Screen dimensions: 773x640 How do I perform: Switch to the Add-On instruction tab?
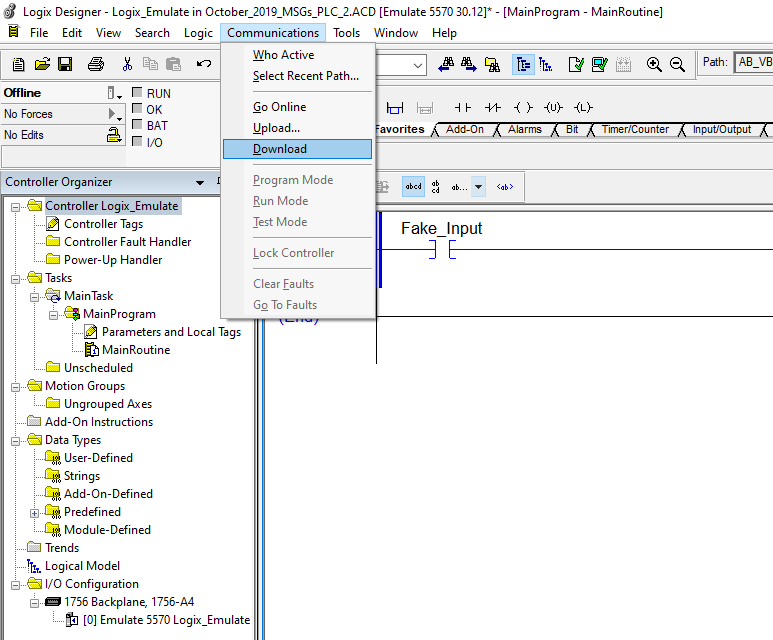(464, 129)
